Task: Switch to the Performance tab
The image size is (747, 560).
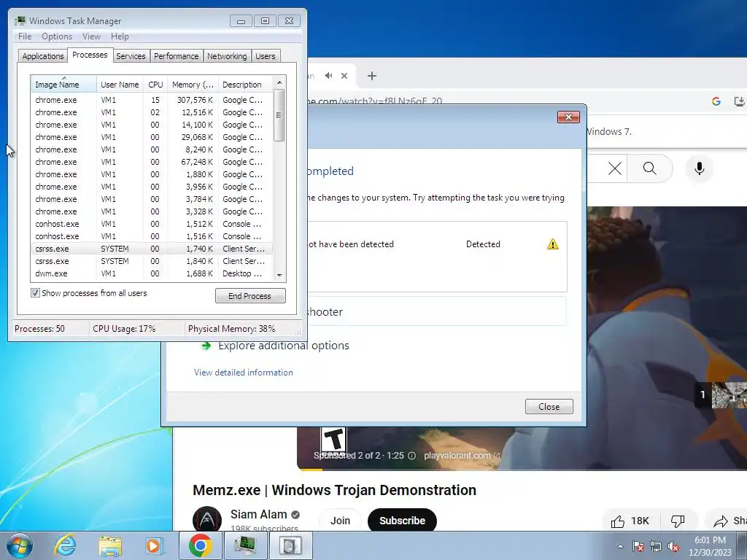Action: [176, 56]
